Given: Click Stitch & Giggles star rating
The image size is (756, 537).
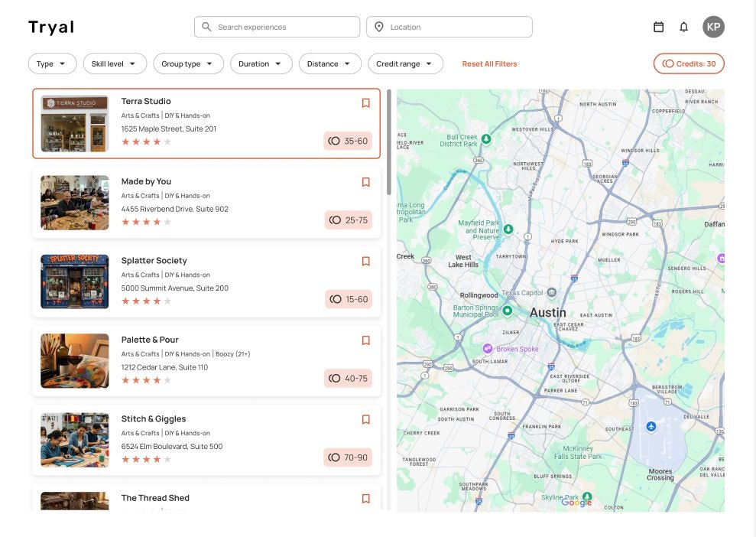Looking at the screenshot, I should click(x=146, y=459).
